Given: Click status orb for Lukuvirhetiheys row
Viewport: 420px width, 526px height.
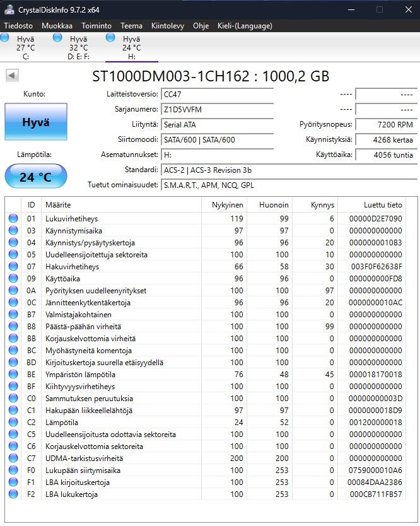Looking at the screenshot, I should (x=13, y=218).
